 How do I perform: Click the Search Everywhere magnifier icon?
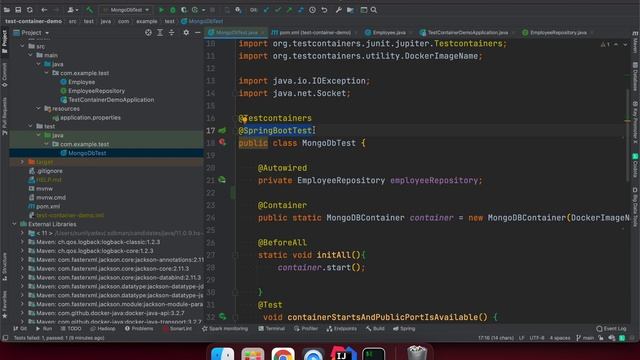tap(374, 10)
